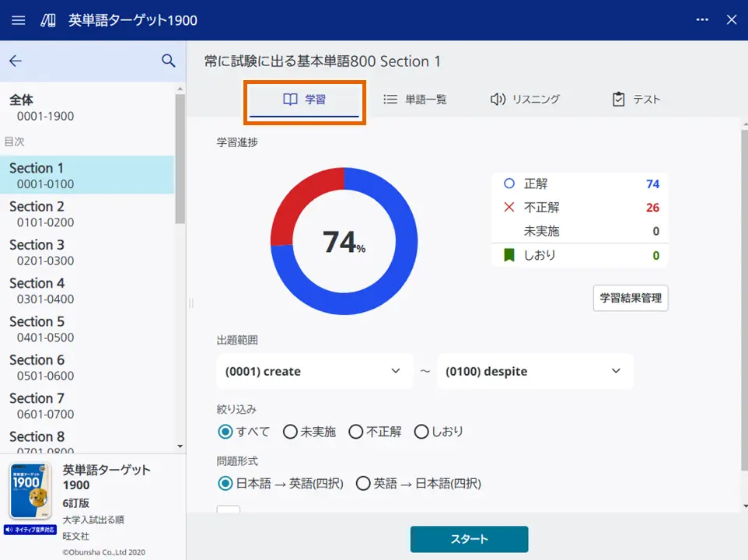
Task: Open 学習結果管理 learning results management
Action: click(x=630, y=298)
